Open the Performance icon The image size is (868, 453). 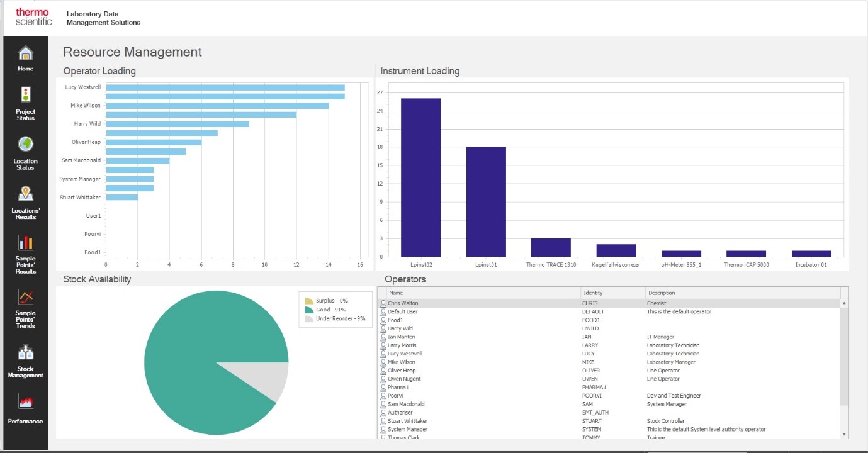tap(25, 403)
